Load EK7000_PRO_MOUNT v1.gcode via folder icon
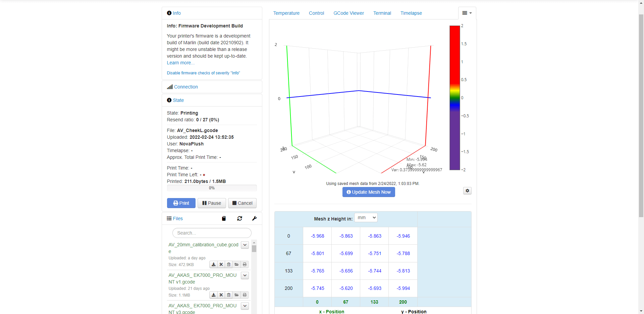The width and height of the screenshot is (644, 314). pyautogui.click(x=236, y=295)
